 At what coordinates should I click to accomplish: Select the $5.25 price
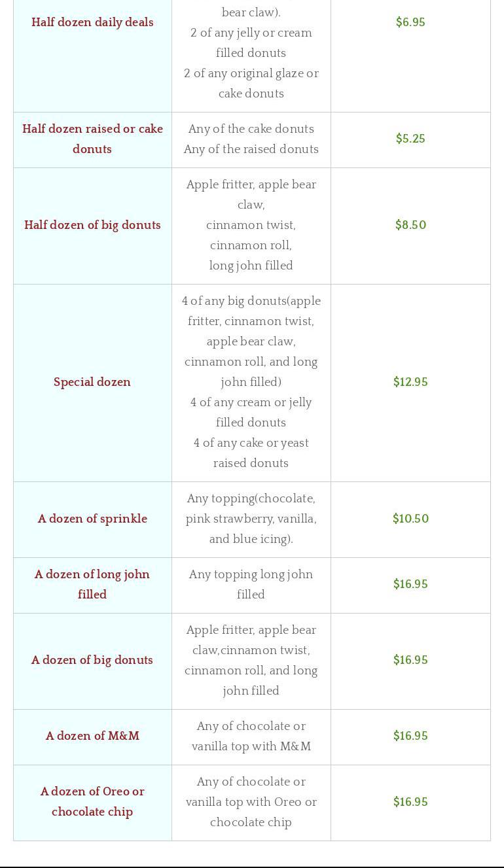(x=410, y=139)
